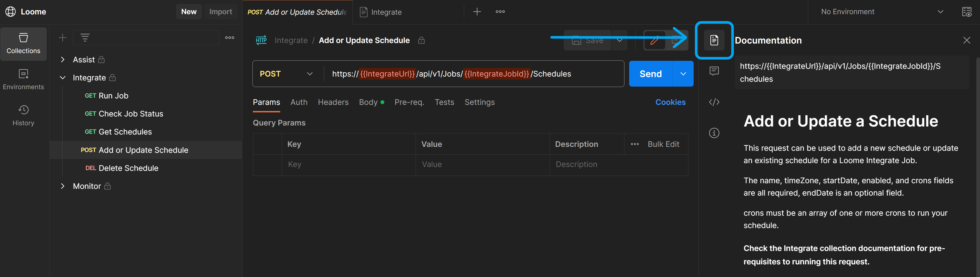Switch to the Pre-req. tab

coord(409,102)
